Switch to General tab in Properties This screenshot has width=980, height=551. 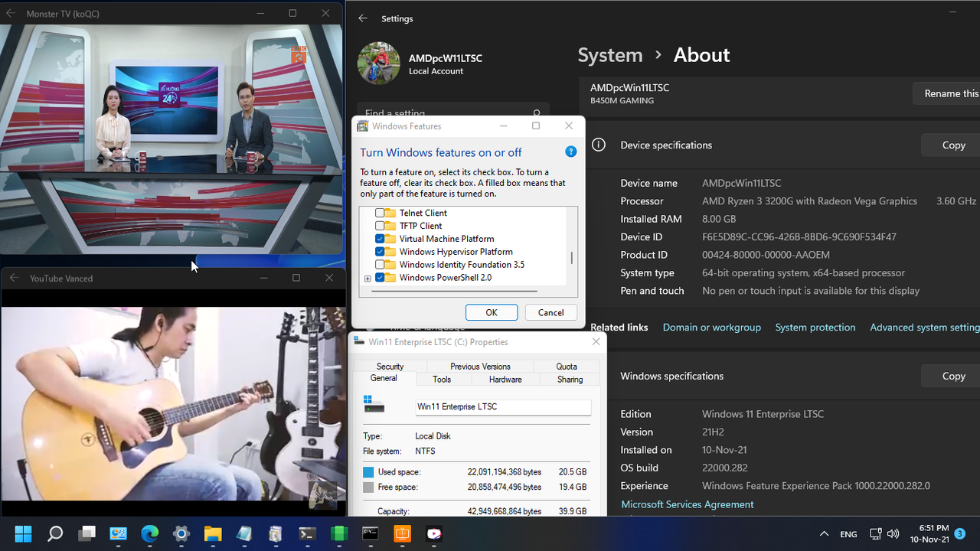[384, 379]
